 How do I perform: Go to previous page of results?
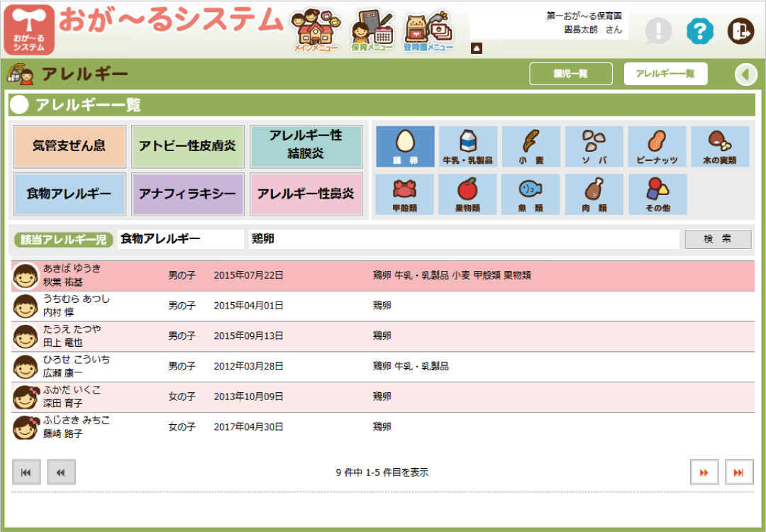pyautogui.click(x=61, y=472)
